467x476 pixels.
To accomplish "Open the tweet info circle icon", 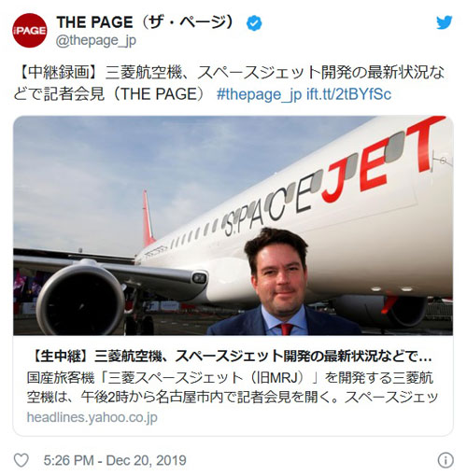I will click(x=446, y=460).
